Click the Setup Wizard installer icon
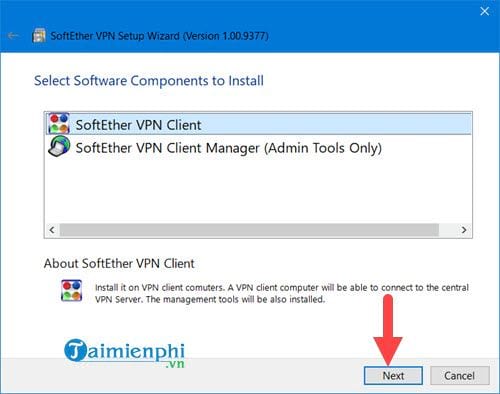 [x=39, y=35]
